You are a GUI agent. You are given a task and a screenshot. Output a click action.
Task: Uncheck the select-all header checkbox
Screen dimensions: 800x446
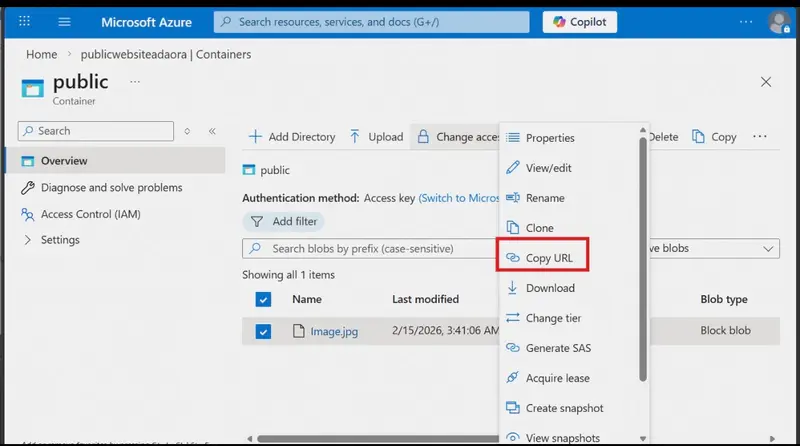(263, 300)
